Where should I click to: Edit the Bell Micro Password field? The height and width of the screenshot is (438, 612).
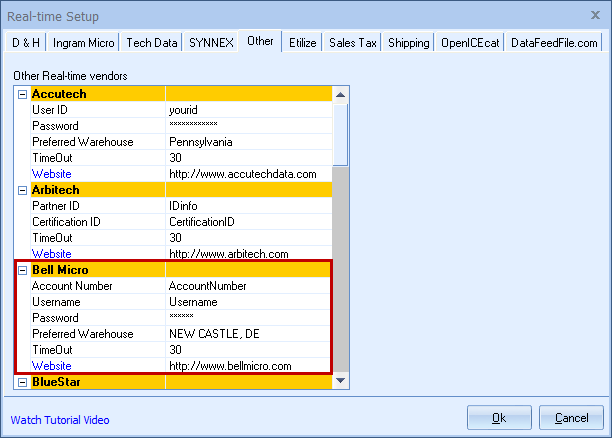249,318
